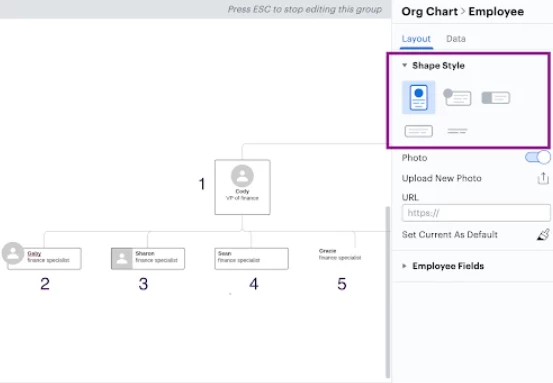Choose the borderless text-lines shape style
Image resolution: width=553 pixels, height=383 pixels.
tap(457, 131)
